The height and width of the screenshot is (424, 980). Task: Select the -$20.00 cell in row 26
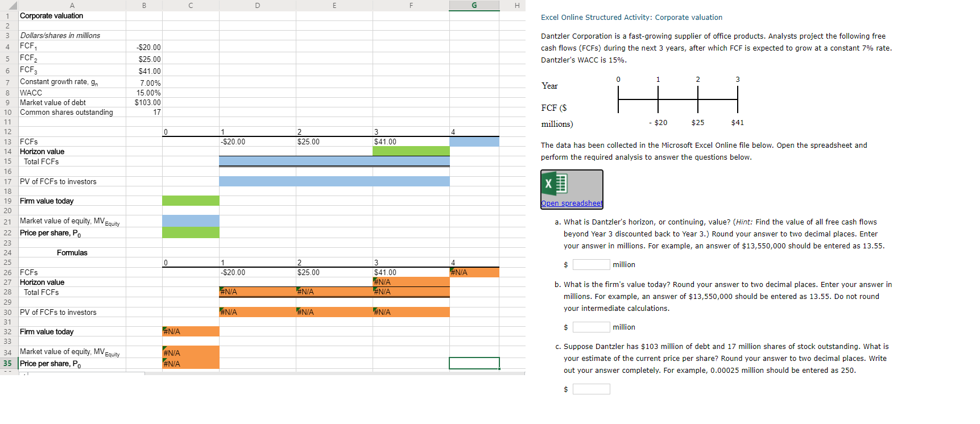(x=258, y=272)
